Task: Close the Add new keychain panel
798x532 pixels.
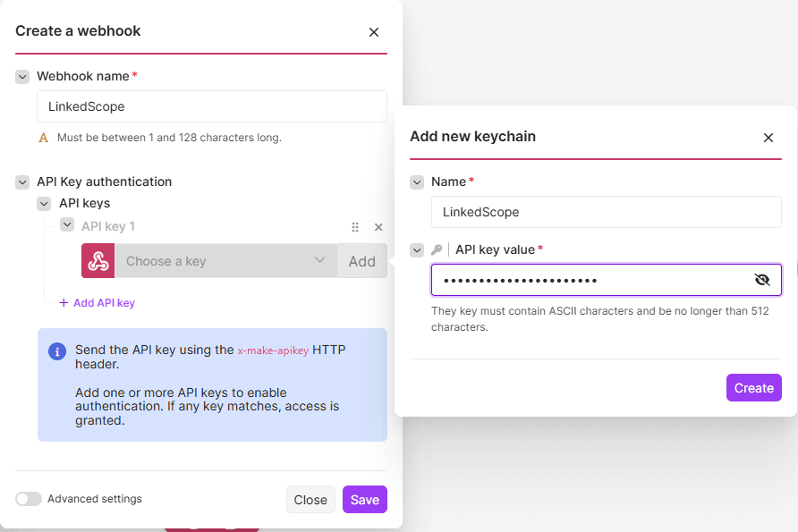Action: (768, 138)
